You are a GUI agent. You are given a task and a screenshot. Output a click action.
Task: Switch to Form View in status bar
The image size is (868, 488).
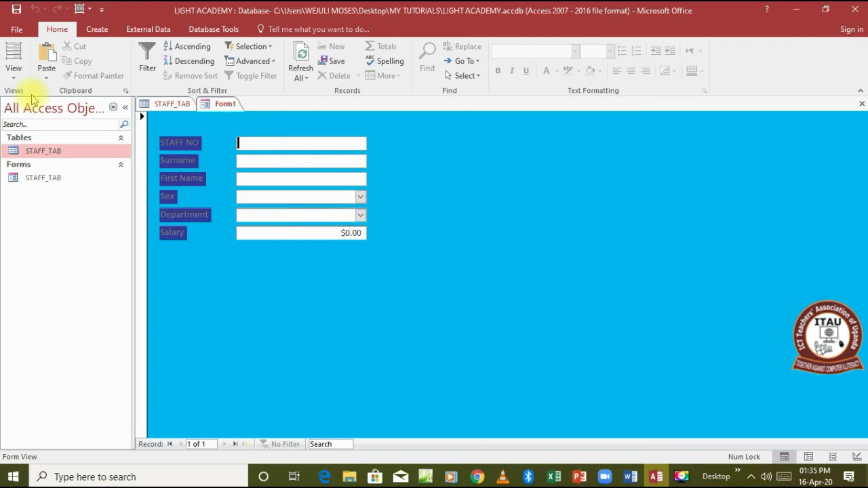(x=784, y=457)
